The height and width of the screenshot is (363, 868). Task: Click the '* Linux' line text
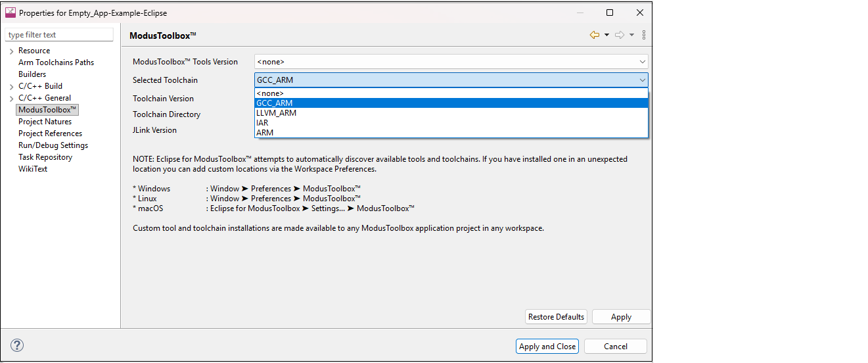coord(246,199)
